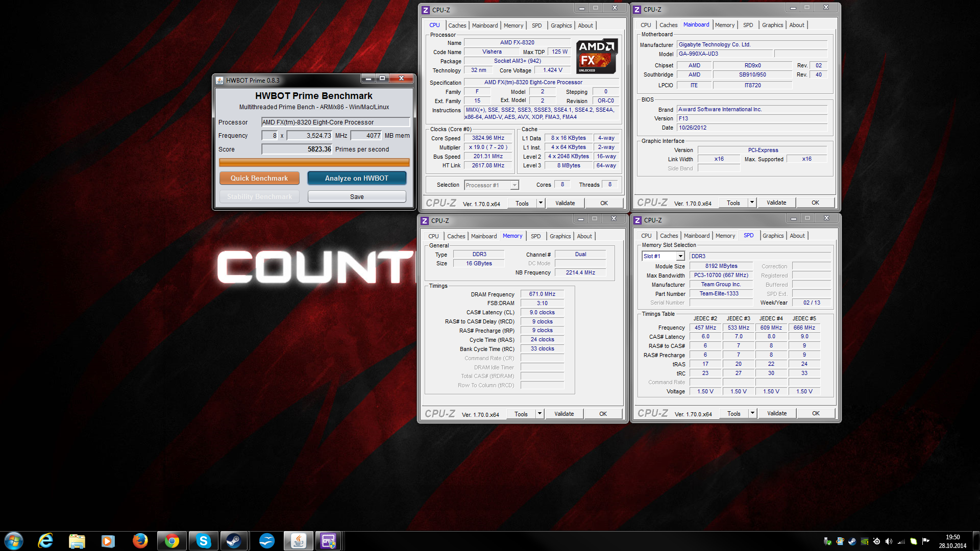Open Windows Media Player taskbar icon

pos(108,541)
